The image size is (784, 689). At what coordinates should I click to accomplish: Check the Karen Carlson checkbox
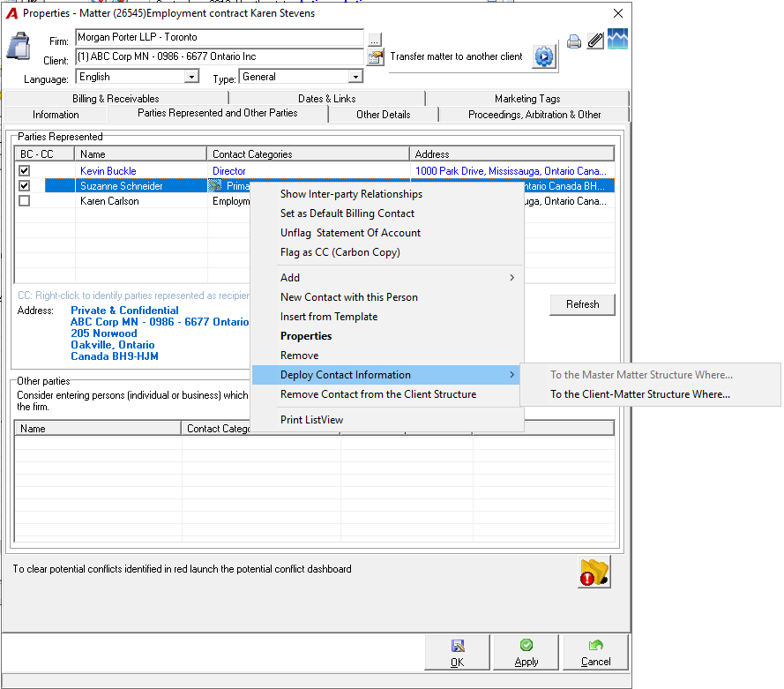click(x=24, y=201)
